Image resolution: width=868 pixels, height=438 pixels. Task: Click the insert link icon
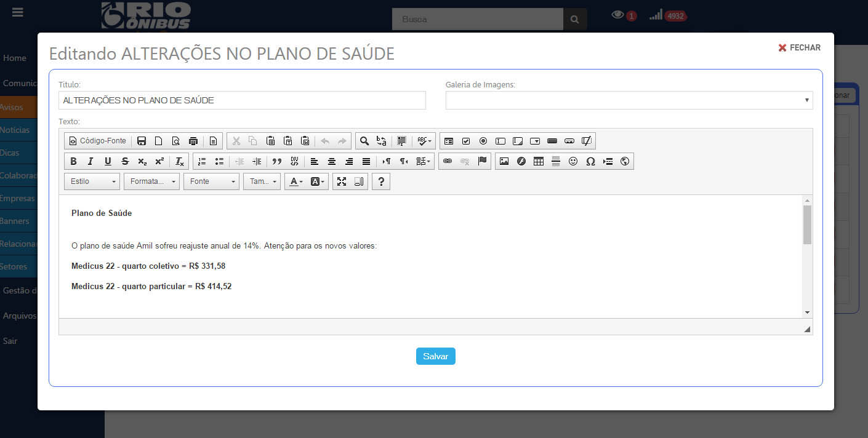tap(448, 161)
